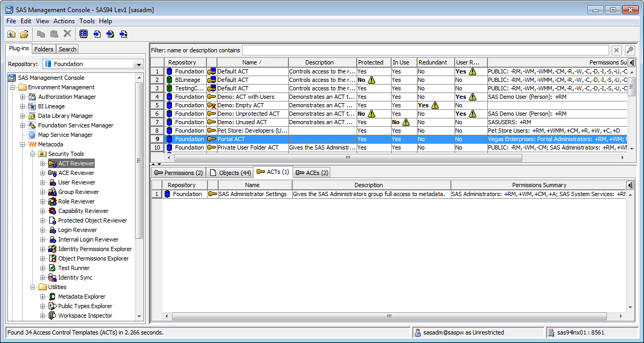Click the Workspace Inspector icon
The image size is (644, 343).
pyautogui.click(x=52, y=316)
